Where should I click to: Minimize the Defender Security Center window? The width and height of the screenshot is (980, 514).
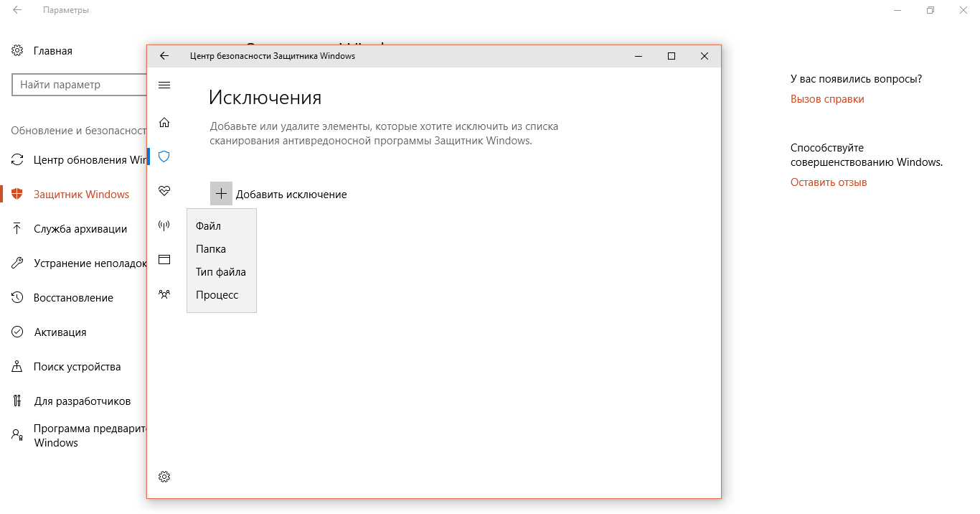click(639, 56)
